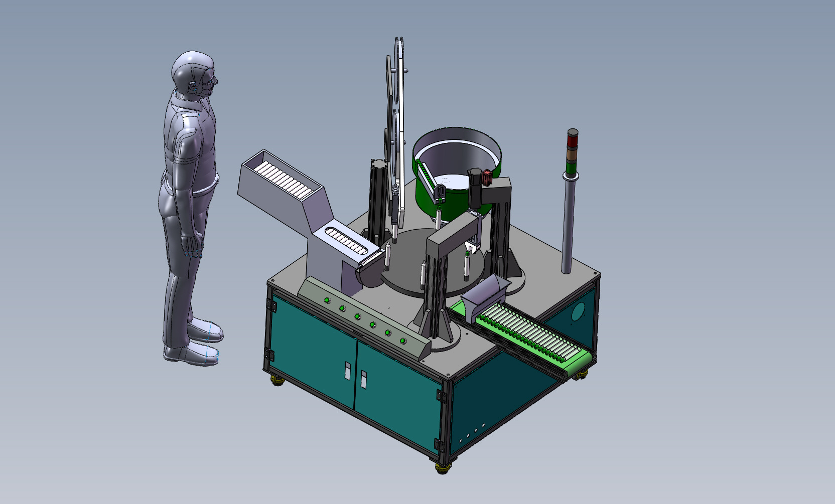Click the leftmost green control panel button
The height and width of the screenshot is (504, 835).
coord(327,300)
